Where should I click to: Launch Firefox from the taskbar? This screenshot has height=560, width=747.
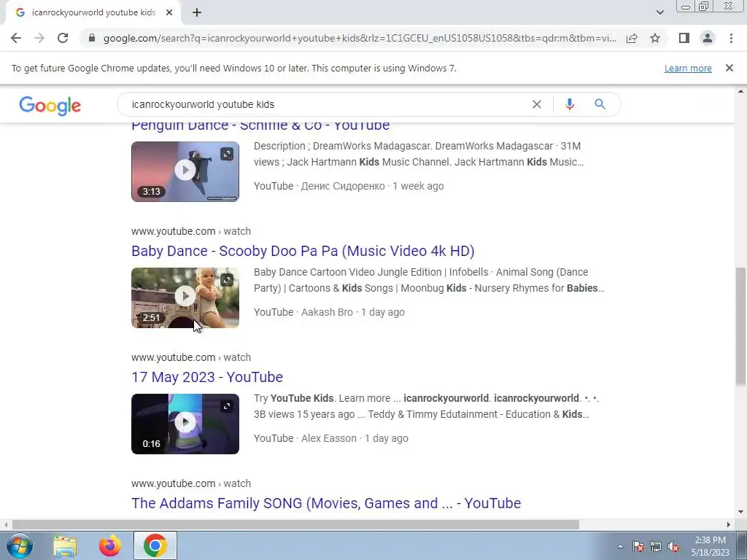tap(110, 545)
